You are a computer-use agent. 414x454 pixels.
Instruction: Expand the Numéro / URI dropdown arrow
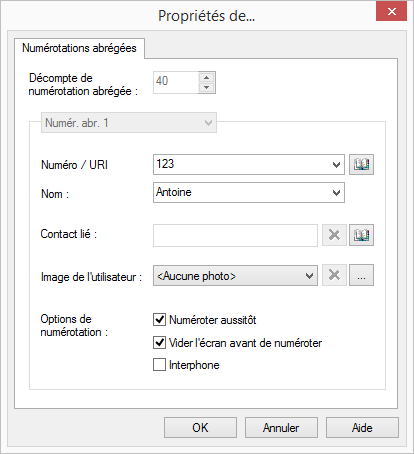tap(336, 164)
